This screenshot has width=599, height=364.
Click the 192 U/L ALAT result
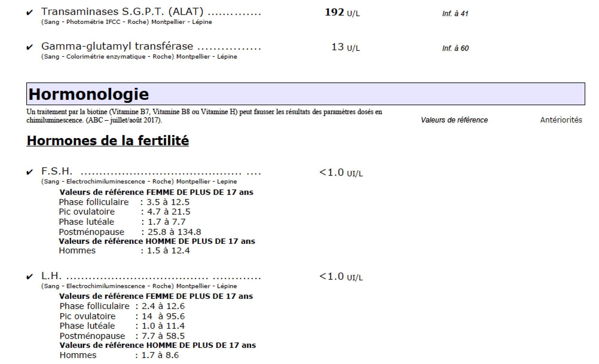[x=342, y=13]
